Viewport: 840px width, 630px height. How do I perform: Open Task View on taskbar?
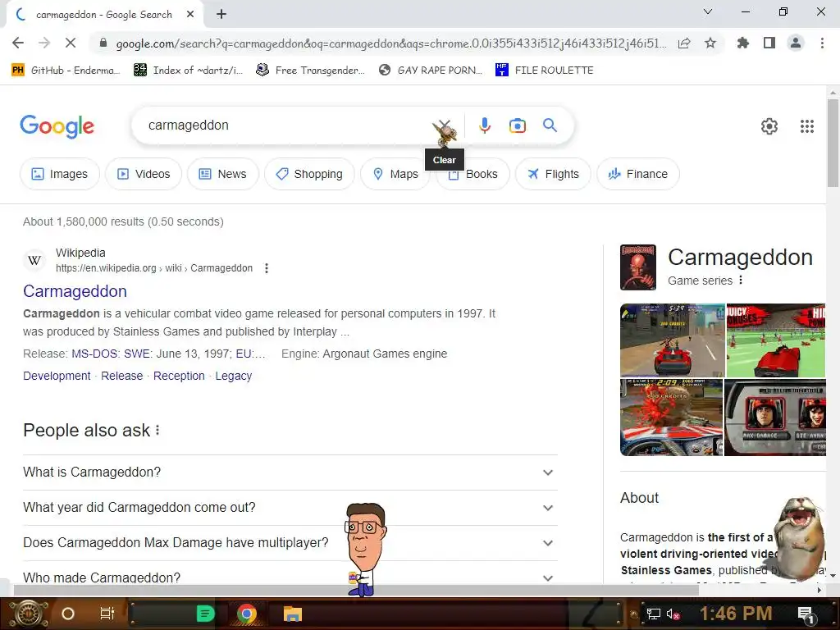pyautogui.click(x=107, y=614)
